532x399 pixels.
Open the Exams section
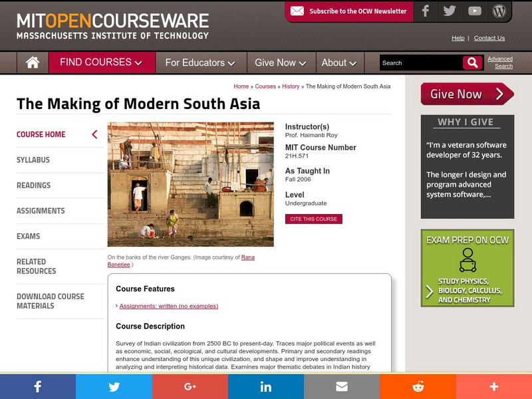coord(28,236)
